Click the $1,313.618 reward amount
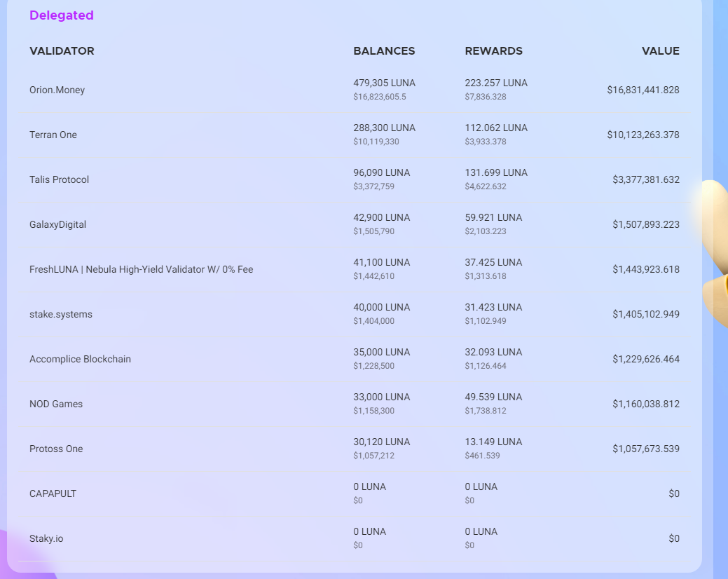728x579 pixels. tap(485, 276)
